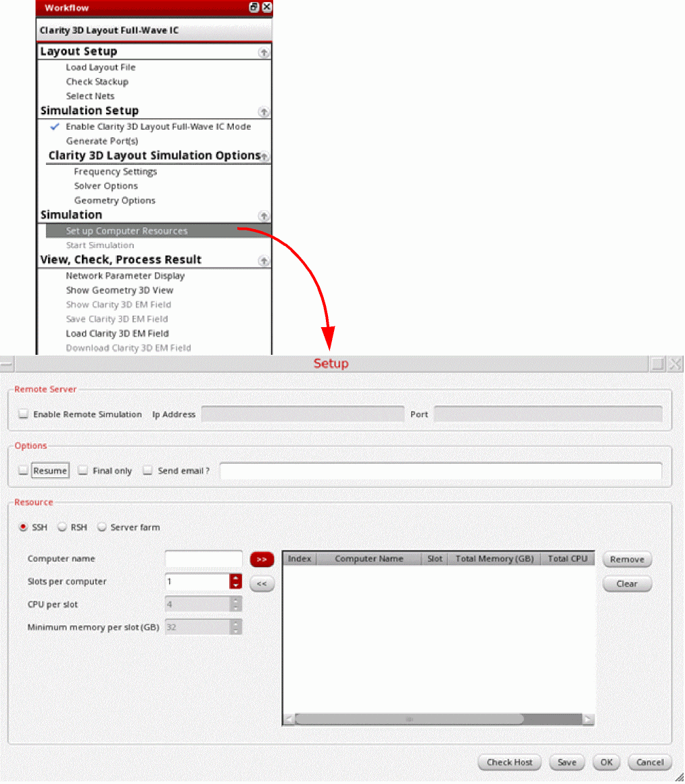Close the Setup dialog
The image size is (685, 784).
point(676,364)
